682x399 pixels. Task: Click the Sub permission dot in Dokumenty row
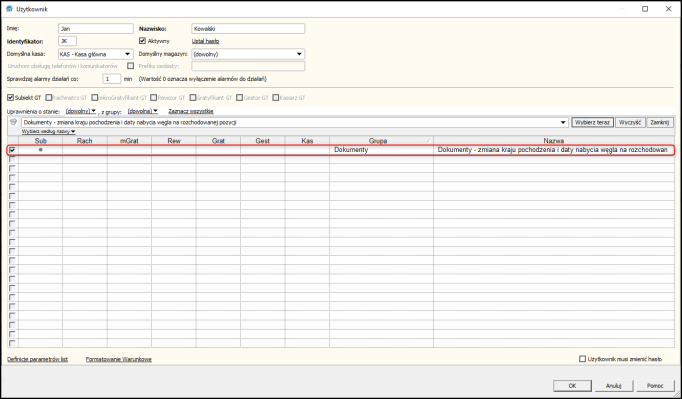(x=40, y=150)
